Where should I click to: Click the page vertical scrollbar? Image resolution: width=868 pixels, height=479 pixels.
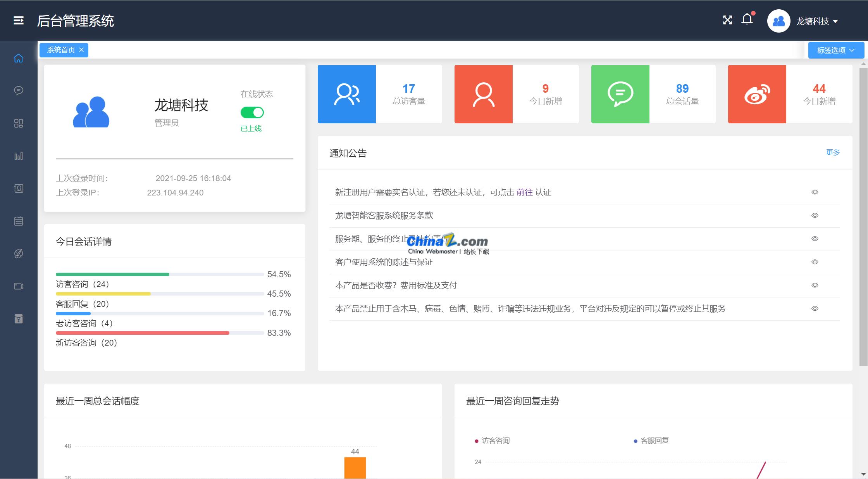[863, 217]
